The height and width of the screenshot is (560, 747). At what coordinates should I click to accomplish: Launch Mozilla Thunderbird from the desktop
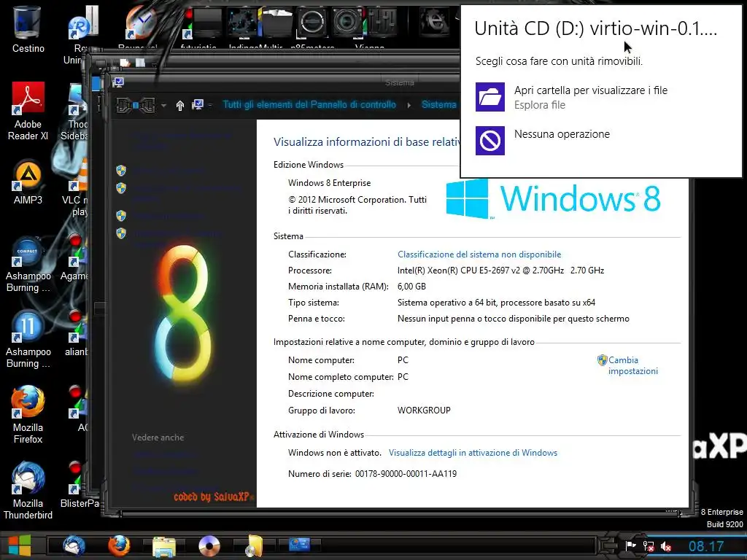point(28,491)
